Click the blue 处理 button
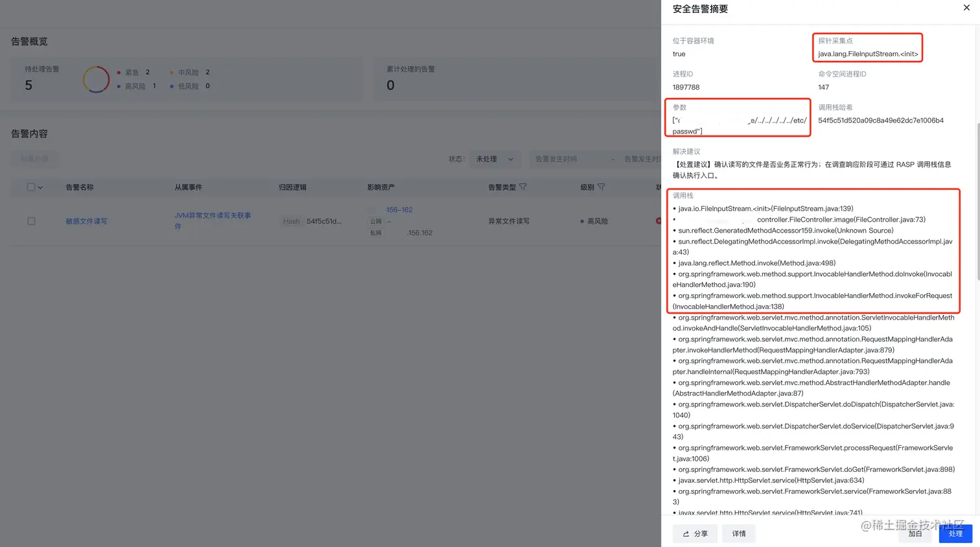This screenshot has height=547, width=980. (x=955, y=533)
